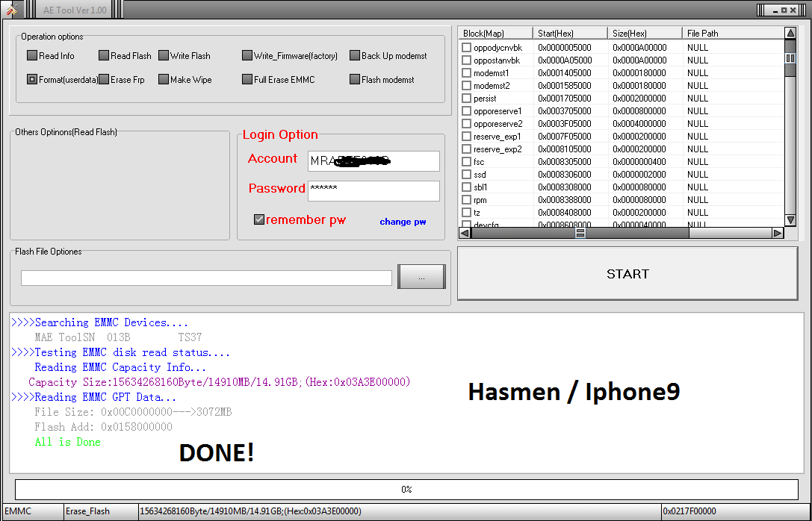
Task: Check the tz partition
Action: [x=467, y=212]
